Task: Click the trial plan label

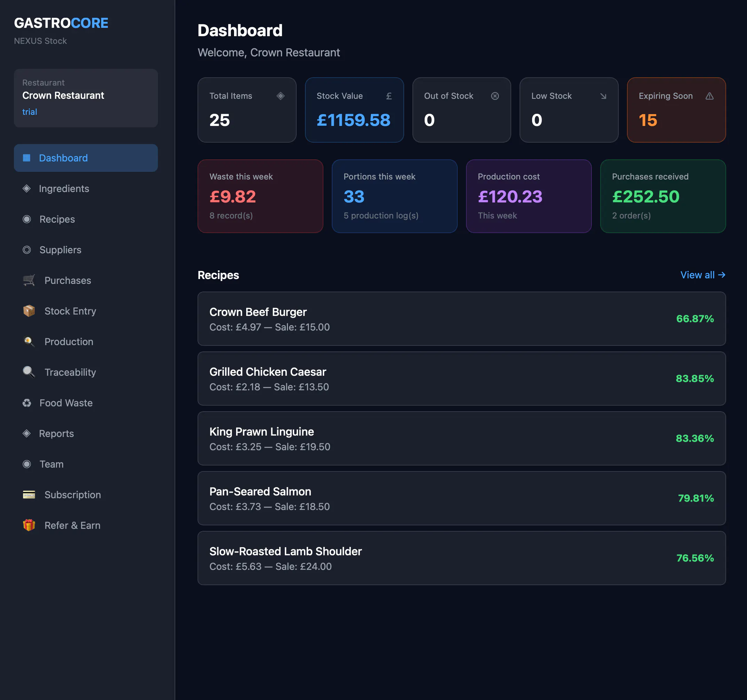Action: pos(30,112)
